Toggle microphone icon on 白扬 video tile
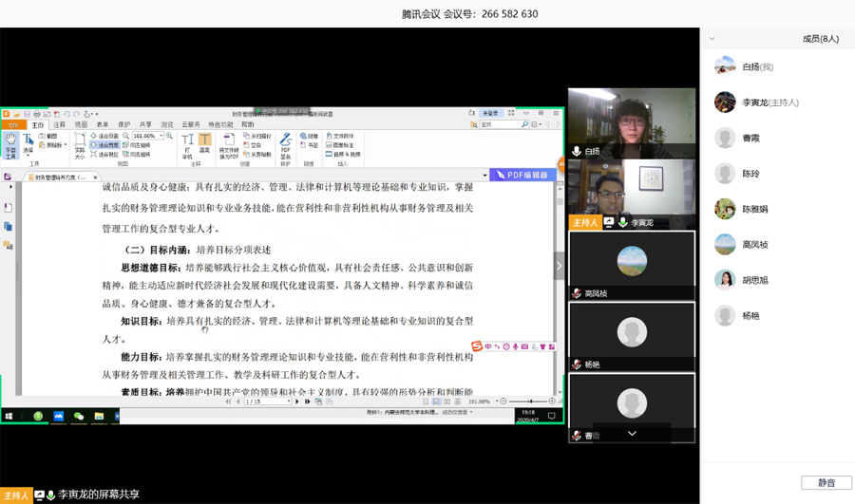855x504 pixels. pyautogui.click(x=577, y=152)
